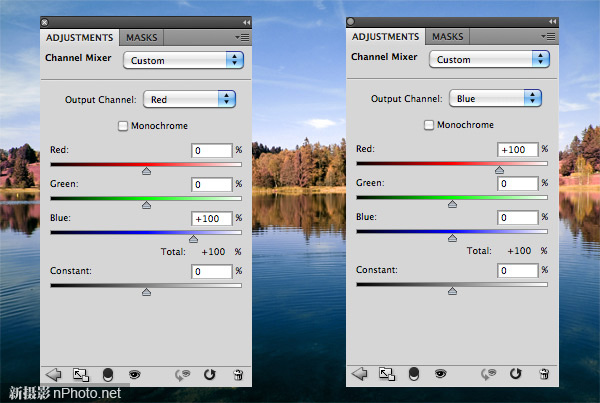600x403 pixels.
Task: Delete adjustment trash icon, left panel
Action: pos(238,375)
